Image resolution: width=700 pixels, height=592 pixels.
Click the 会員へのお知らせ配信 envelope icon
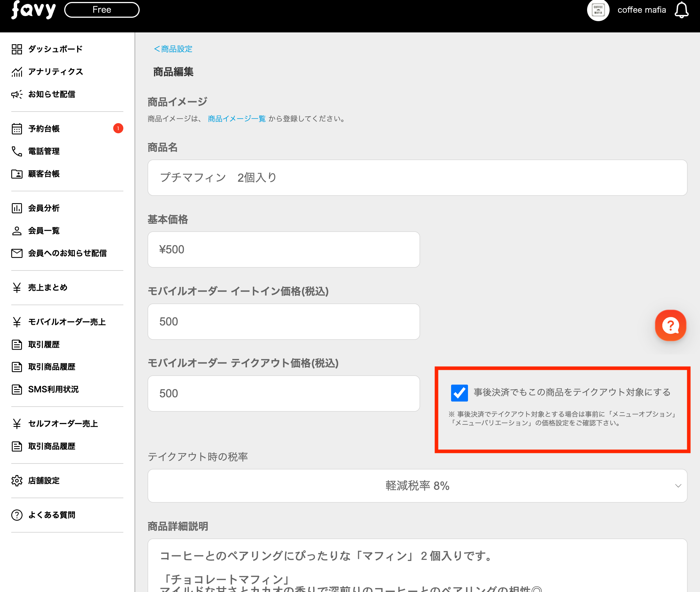pyautogui.click(x=17, y=253)
